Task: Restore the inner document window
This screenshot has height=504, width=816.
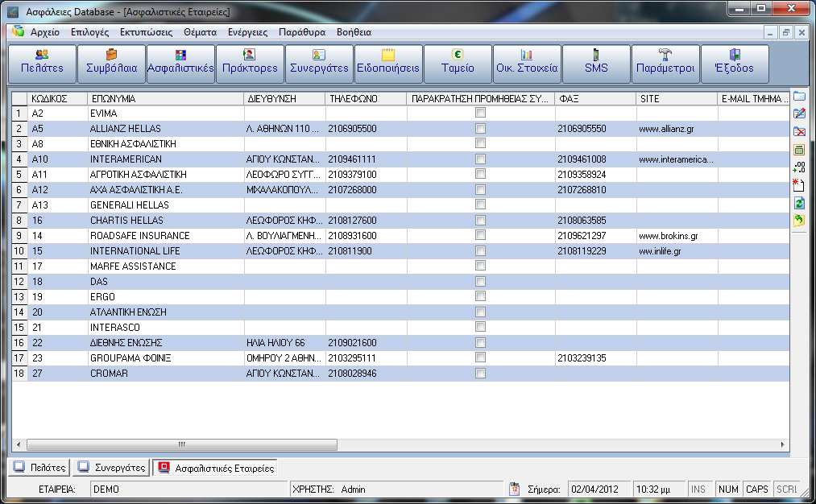Action: pyautogui.click(x=786, y=32)
